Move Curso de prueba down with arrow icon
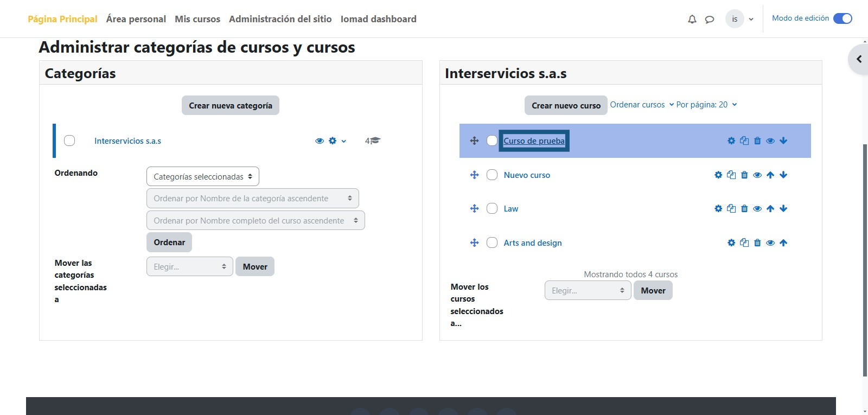Screen dimensions: 868x415 783,141
